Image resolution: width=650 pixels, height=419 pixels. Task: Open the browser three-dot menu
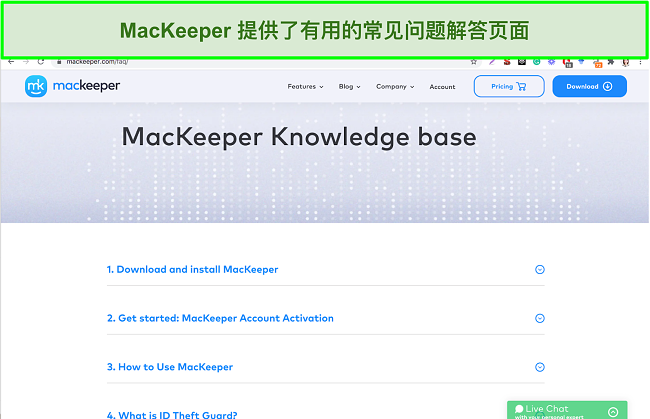coord(640,62)
